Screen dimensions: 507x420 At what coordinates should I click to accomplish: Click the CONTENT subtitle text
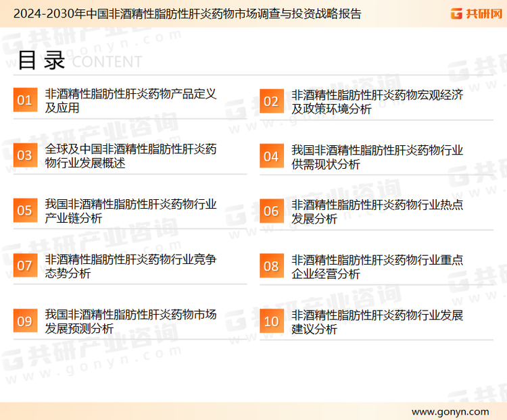(x=107, y=61)
